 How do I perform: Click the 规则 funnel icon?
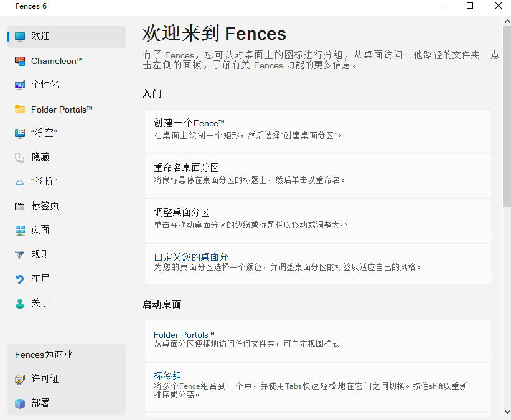[19, 254]
